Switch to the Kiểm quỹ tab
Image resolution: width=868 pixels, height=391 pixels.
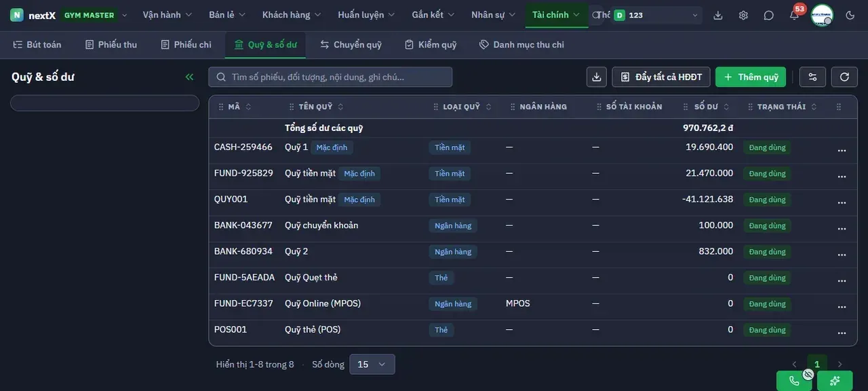pos(431,45)
